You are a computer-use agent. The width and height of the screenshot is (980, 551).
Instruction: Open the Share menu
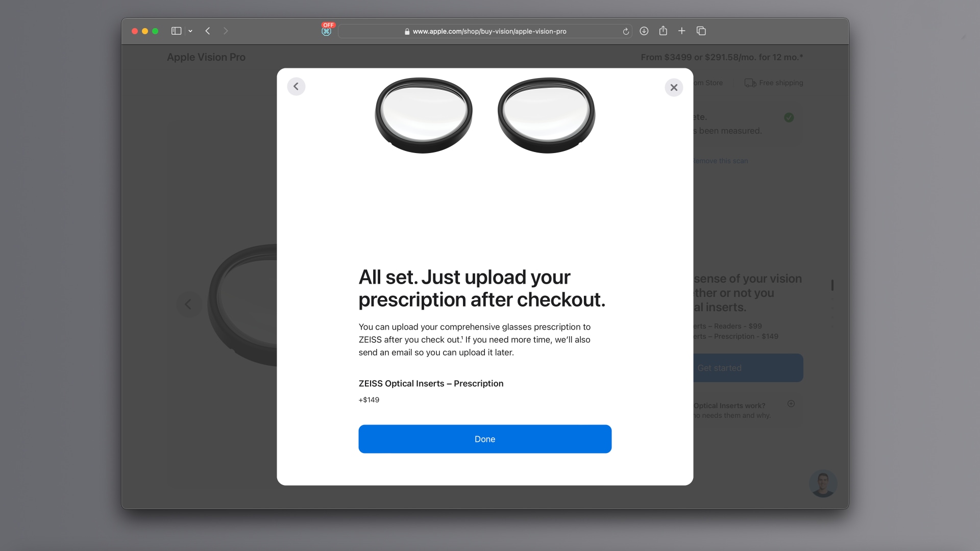click(x=663, y=31)
